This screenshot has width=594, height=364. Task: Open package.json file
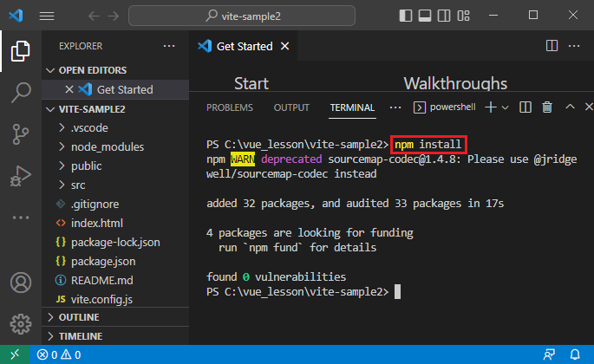pyautogui.click(x=115, y=262)
